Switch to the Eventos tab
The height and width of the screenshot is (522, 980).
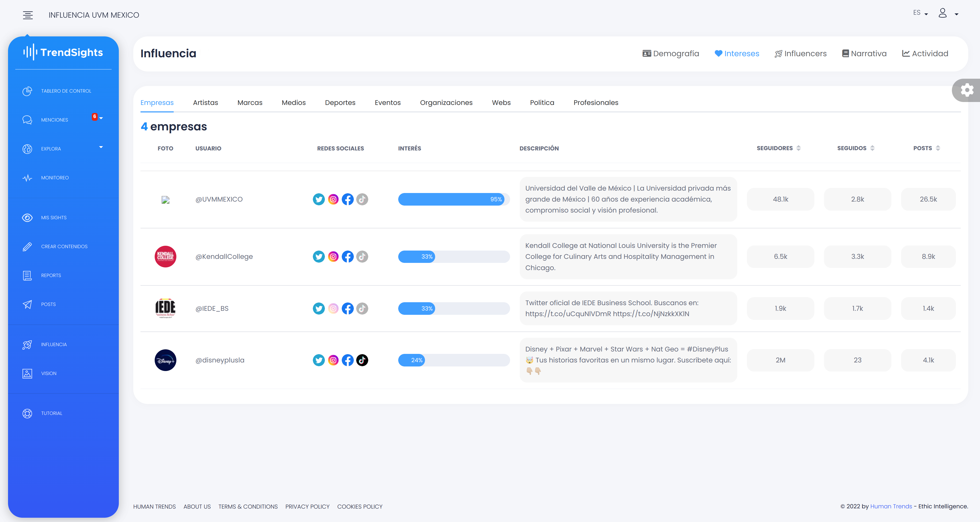[388, 103]
